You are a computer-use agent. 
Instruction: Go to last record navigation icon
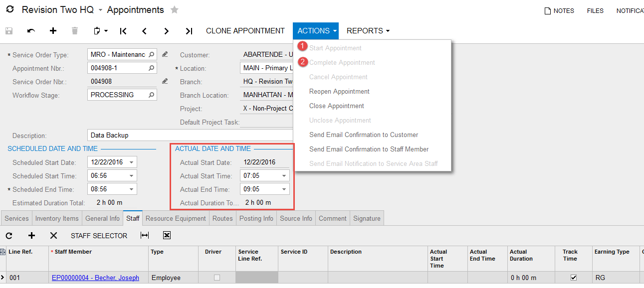pyautogui.click(x=189, y=31)
